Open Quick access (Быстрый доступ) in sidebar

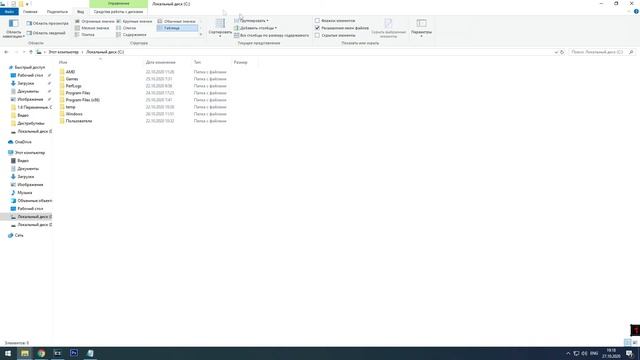[29, 67]
